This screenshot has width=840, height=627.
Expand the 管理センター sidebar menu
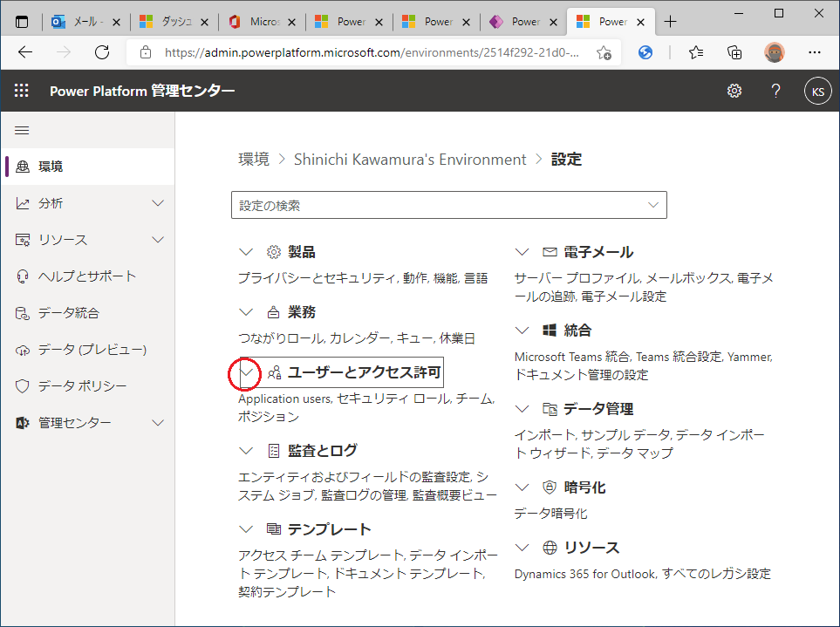(158, 423)
